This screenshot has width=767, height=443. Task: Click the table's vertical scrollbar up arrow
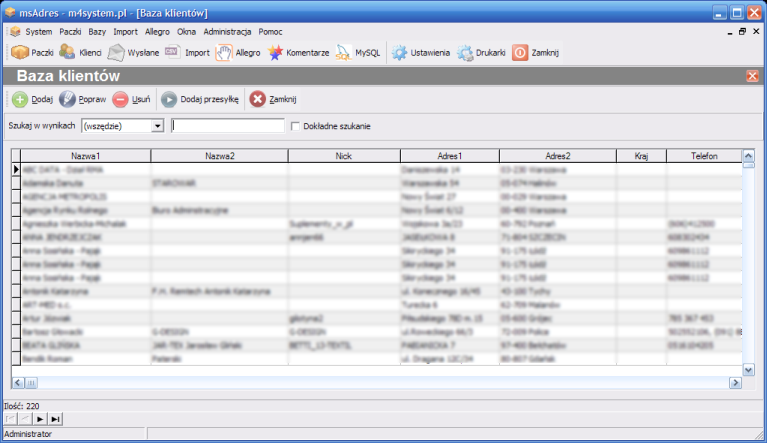748,156
